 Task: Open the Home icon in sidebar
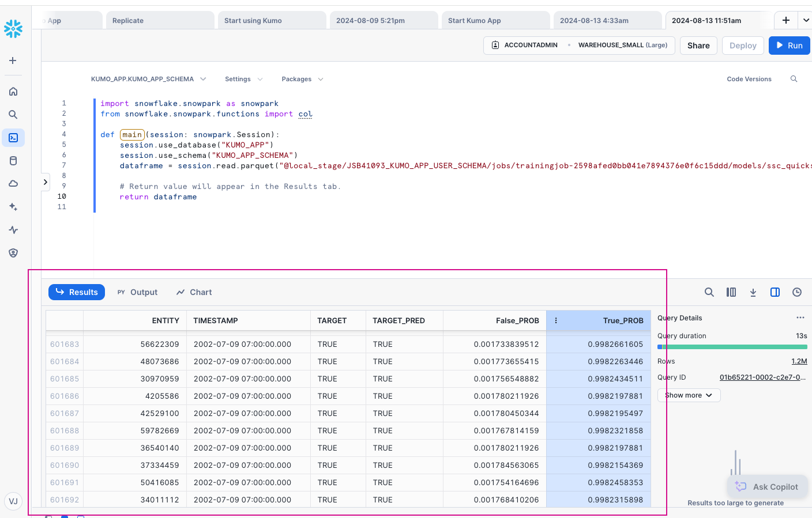pyautogui.click(x=13, y=92)
